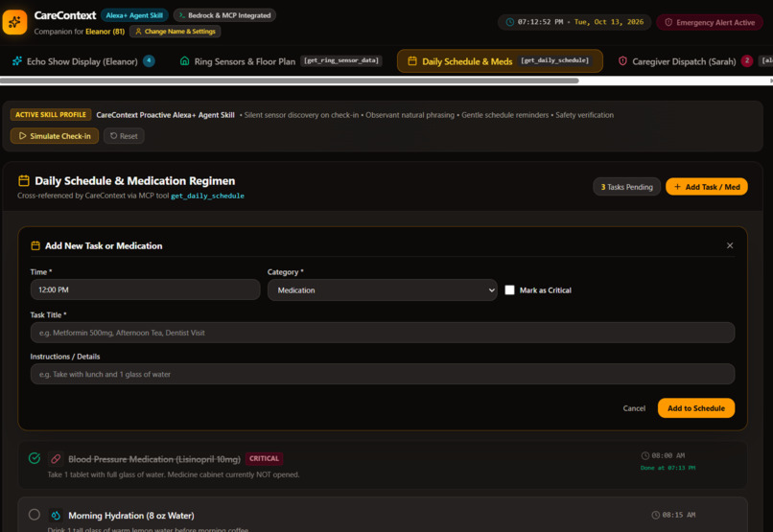Click the water drop icon for Morning Hydration
This screenshot has height=532, width=773.
(x=56, y=516)
